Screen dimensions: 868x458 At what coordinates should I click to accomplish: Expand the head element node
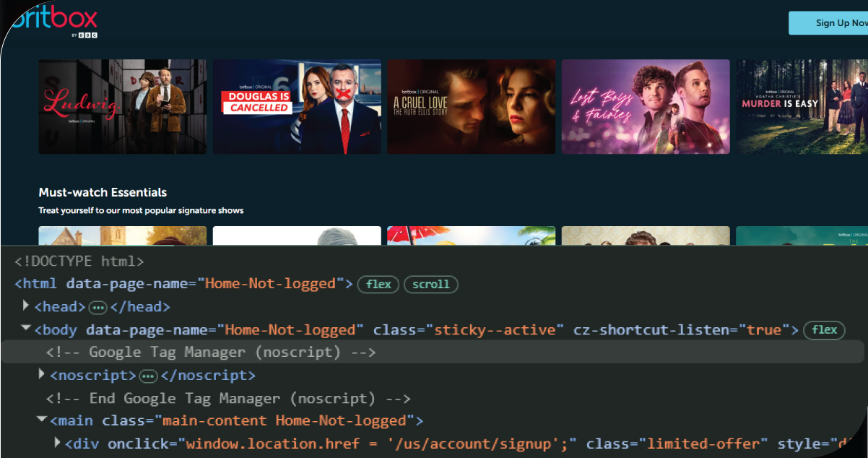[x=27, y=306]
